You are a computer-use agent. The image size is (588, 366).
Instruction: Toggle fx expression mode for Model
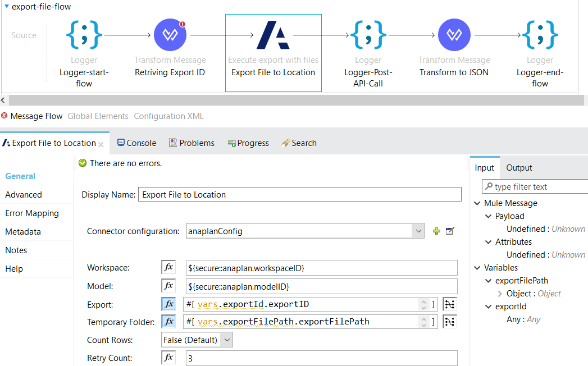tap(168, 286)
